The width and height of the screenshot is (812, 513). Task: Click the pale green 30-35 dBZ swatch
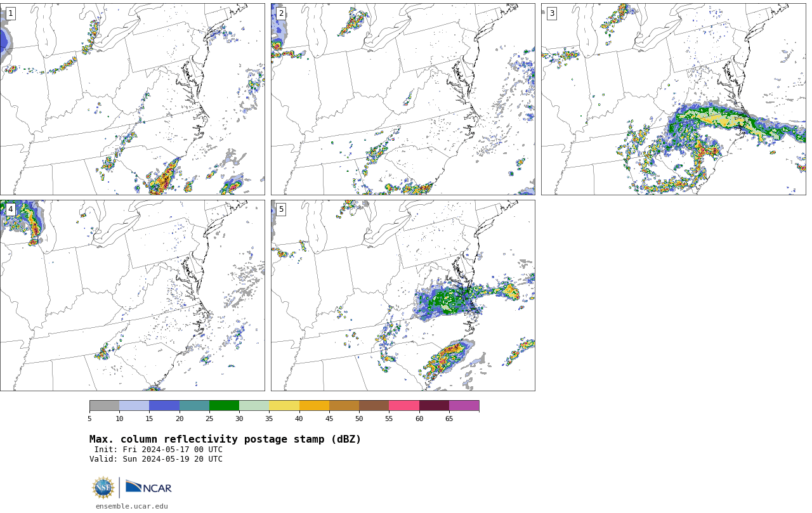(254, 406)
